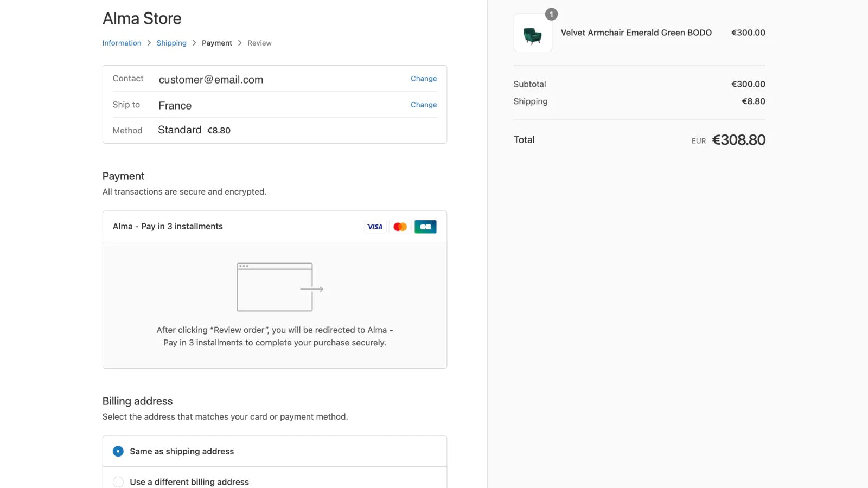
Task: Select Same as shipping address option
Action: tap(275, 451)
